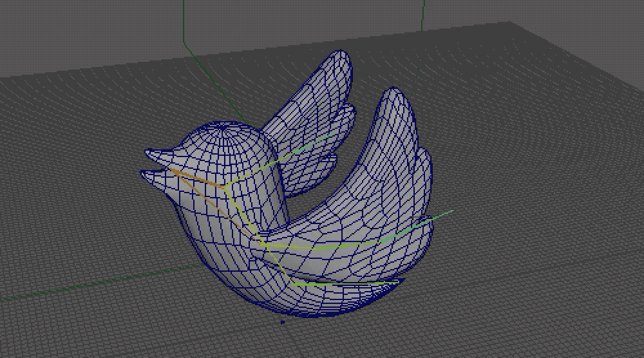Select the orange head bone of the skeleton
Image resolution: width=644 pixels, height=358 pixels.
pyautogui.click(x=196, y=178)
